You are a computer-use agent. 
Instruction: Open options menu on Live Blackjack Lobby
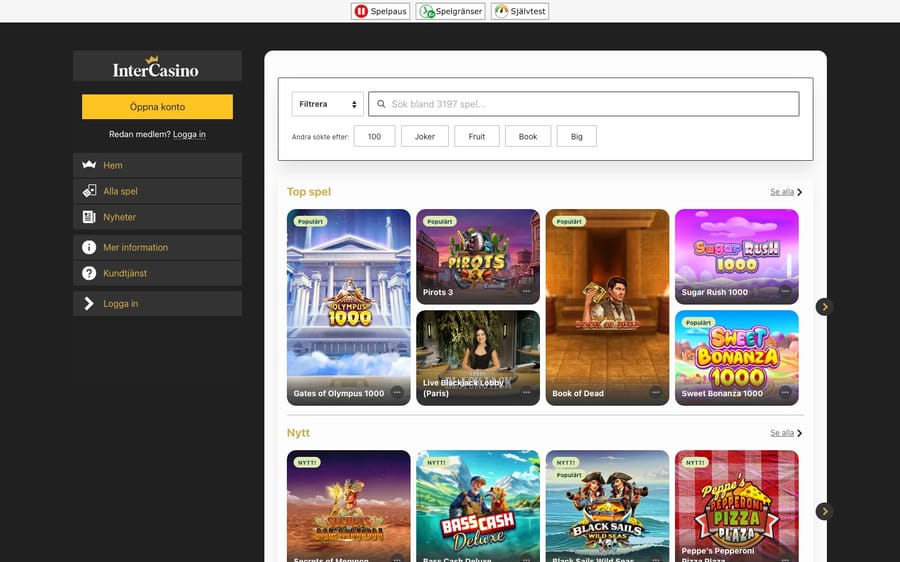tap(526, 393)
